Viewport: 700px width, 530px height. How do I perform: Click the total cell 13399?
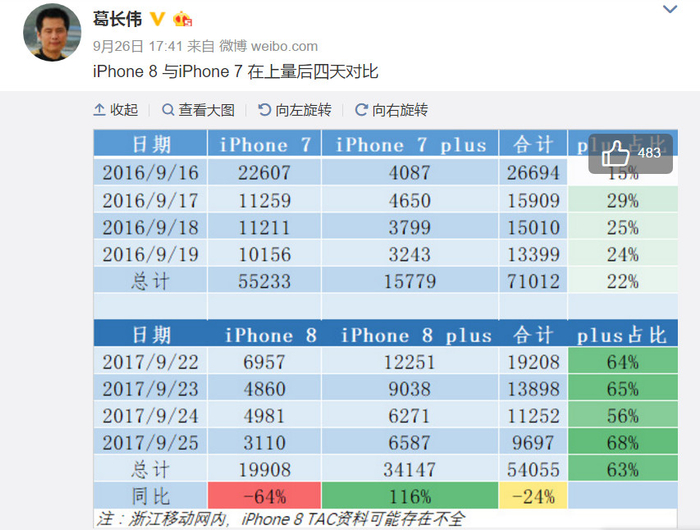pyautogui.click(x=533, y=254)
